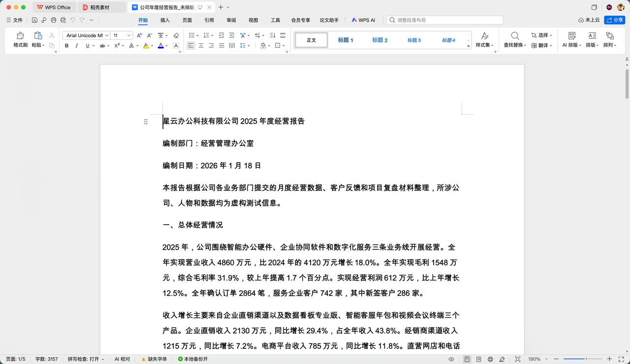Click the 样式集 style set icon
Screen dimensions: 630x364
484,36
